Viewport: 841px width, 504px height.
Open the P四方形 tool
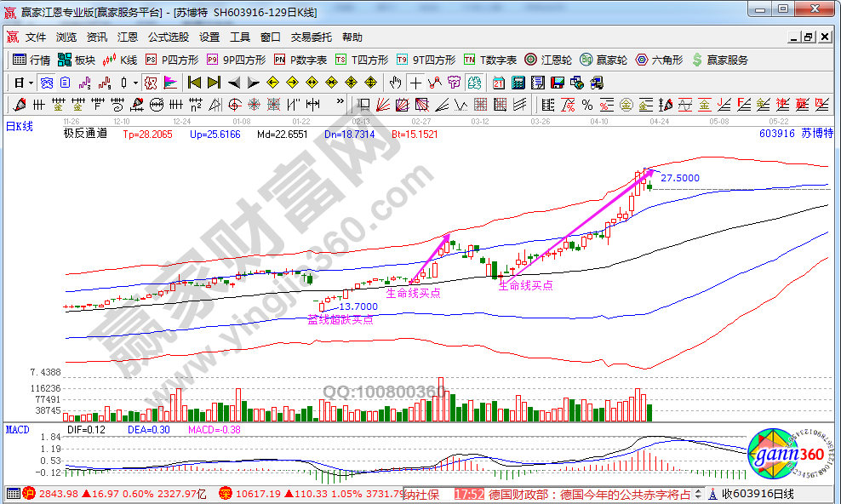(172, 60)
